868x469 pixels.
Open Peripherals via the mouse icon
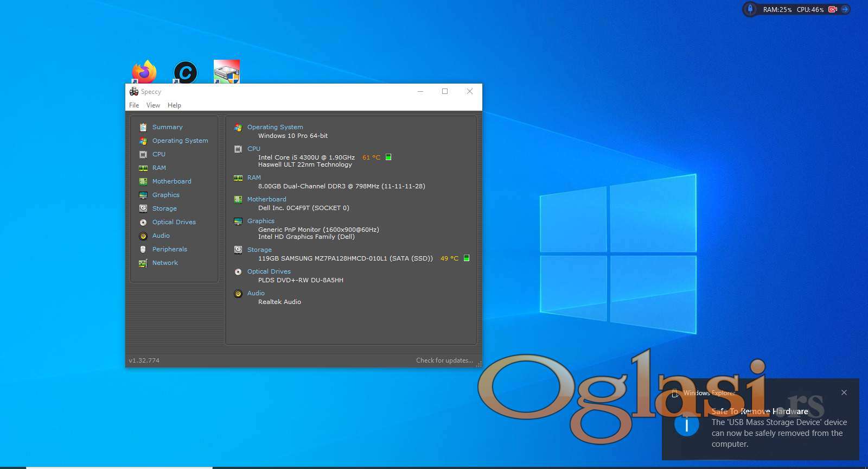click(x=143, y=249)
